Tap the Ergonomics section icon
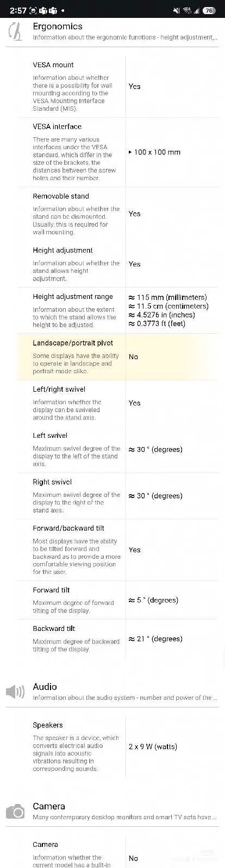 click(x=16, y=31)
